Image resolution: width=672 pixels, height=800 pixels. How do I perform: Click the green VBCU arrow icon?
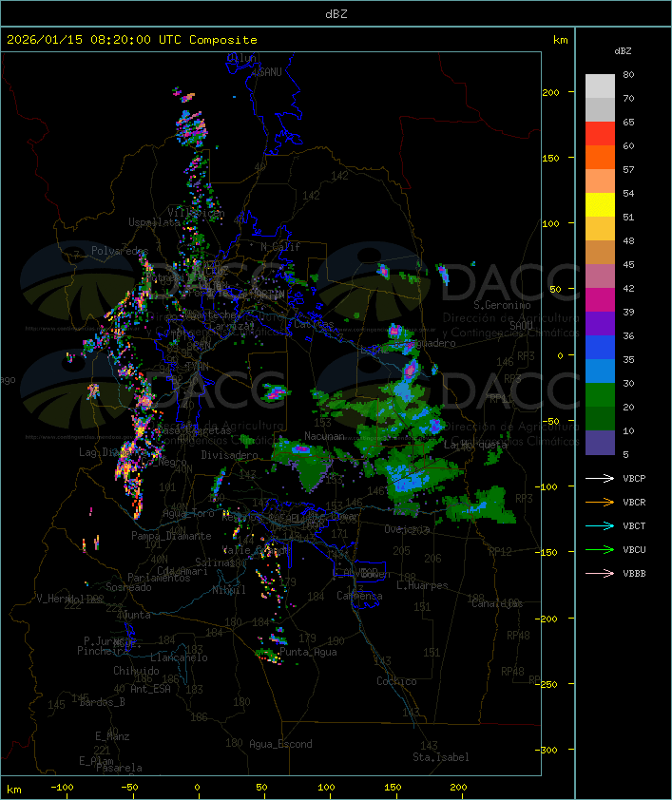click(x=600, y=549)
